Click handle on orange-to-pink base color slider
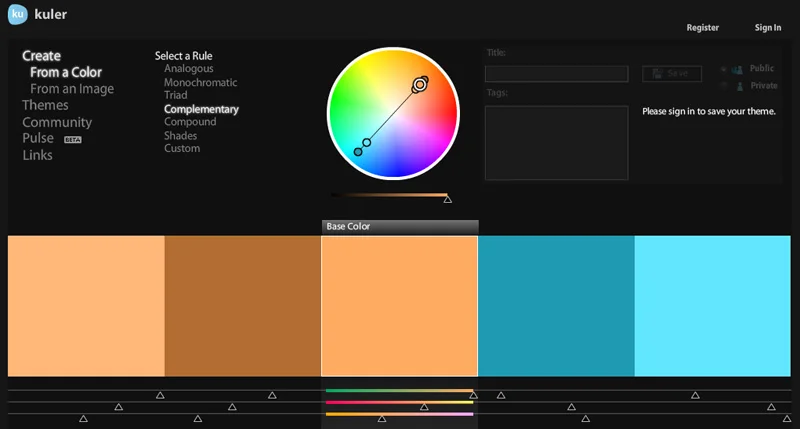Image resolution: width=800 pixels, height=429 pixels. 382,419
